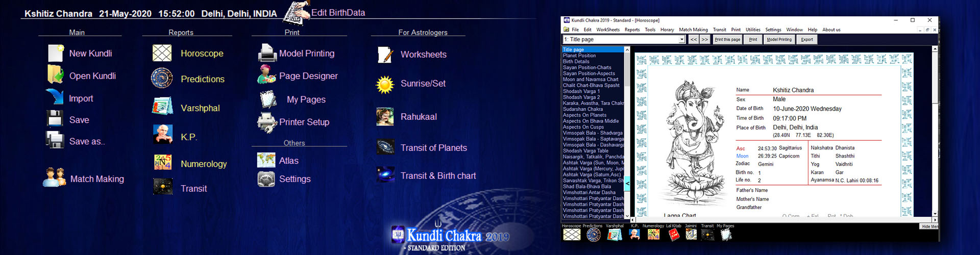The image size is (980, 255).
Task: Click the Model Printing printer icon
Action: [267, 53]
